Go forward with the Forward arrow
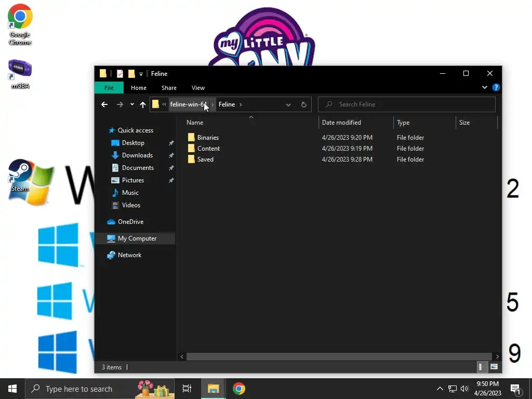This screenshot has width=532, height=399. coord(120,104)
